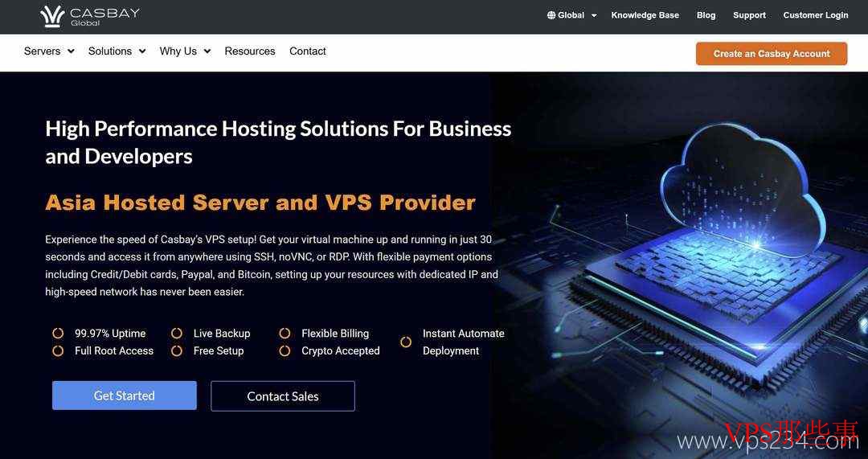Screen dimensions: 868x459
Task: Expand the Servers dropdown menu
Action: click(x=49, y=51)
